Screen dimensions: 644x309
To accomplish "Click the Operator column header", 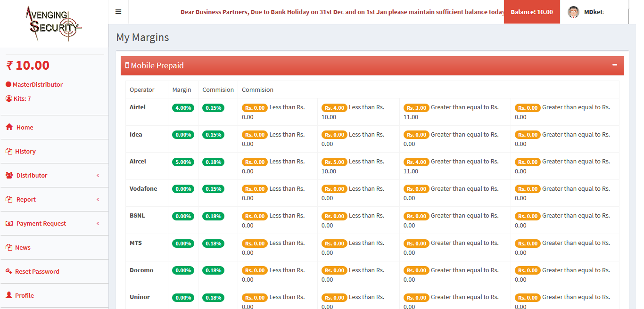I will click(x=142, y=89).
